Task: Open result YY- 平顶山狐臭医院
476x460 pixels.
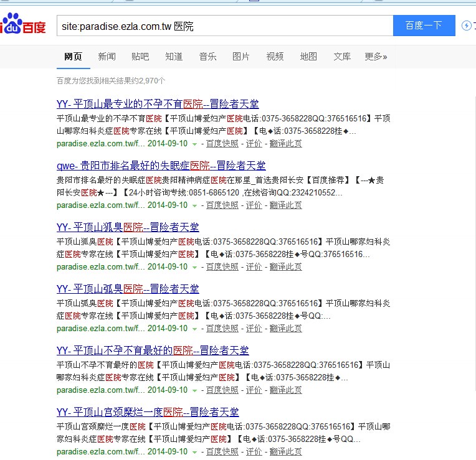Action: click(x=128, y=227)
